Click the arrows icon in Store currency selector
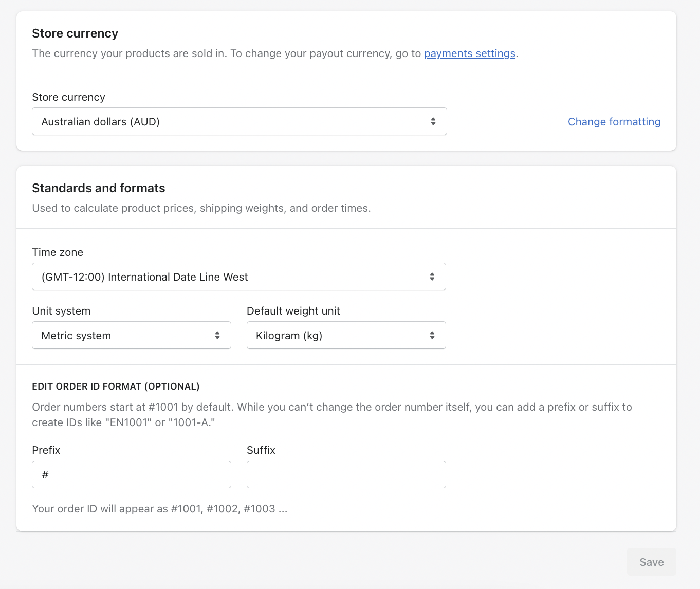The width and height of the screenshot is (700, 589). 433,121
